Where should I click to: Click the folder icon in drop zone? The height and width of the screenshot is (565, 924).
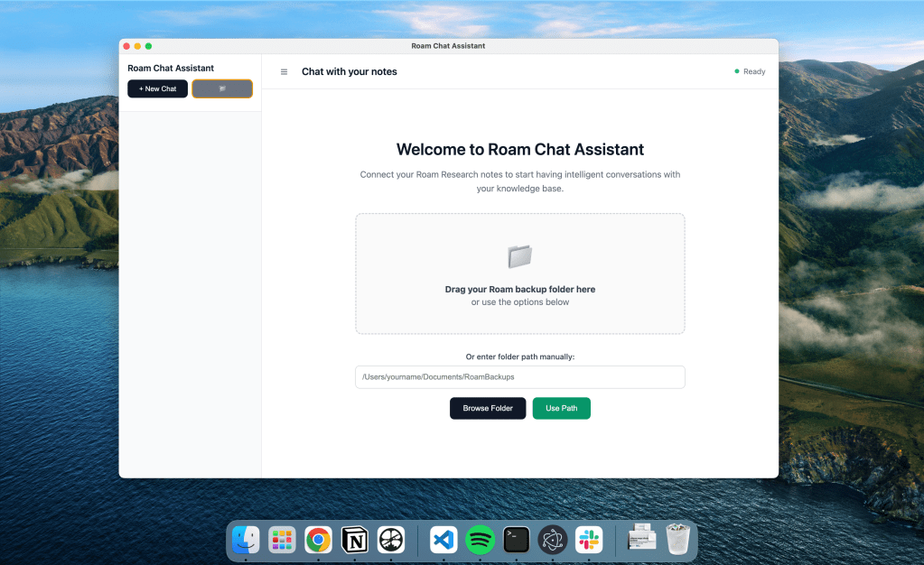coord(519,256)
